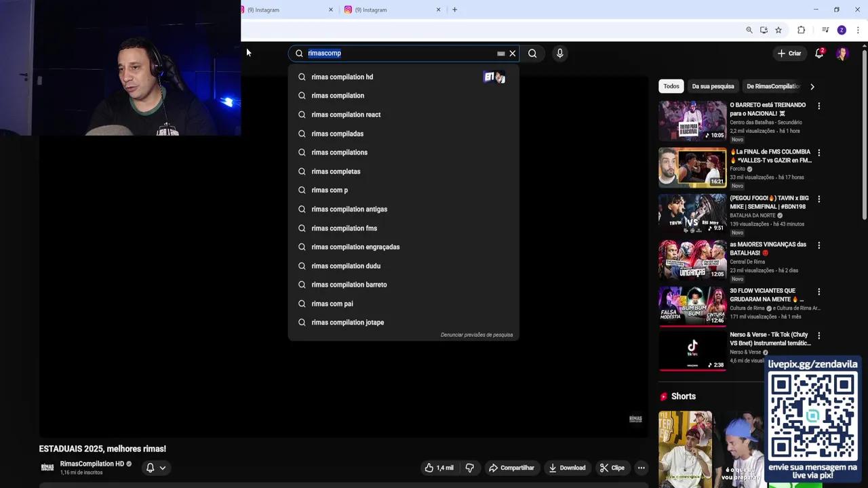Screen dimensions: 868x488
Task: Select suggestion "rimas compiladas"
Action: click(x=403, y=134)
